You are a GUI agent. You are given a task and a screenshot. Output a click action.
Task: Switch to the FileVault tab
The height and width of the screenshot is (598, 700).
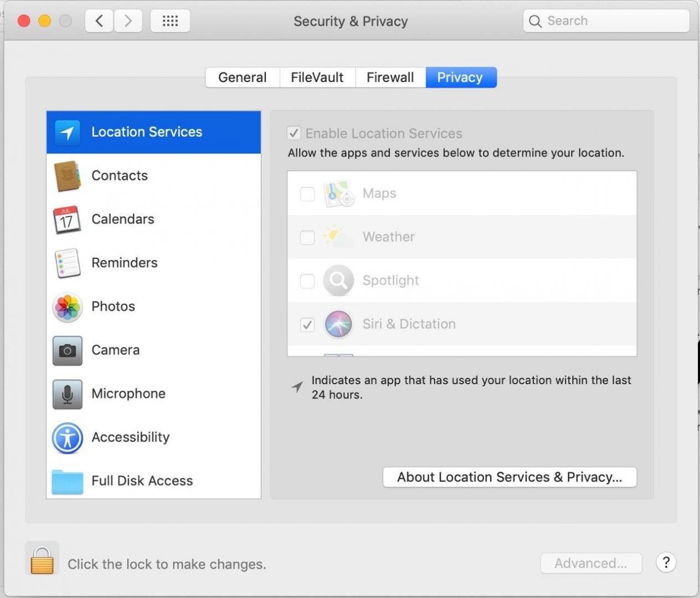pyautogui.click(x=317, y=78)
